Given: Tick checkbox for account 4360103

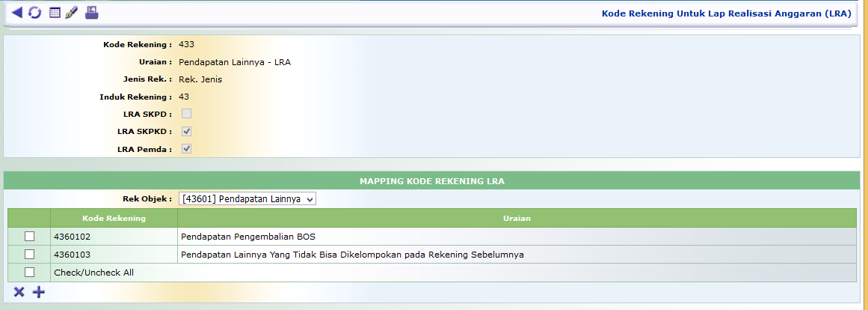Looking at the screenshot, I should (29, 255).
